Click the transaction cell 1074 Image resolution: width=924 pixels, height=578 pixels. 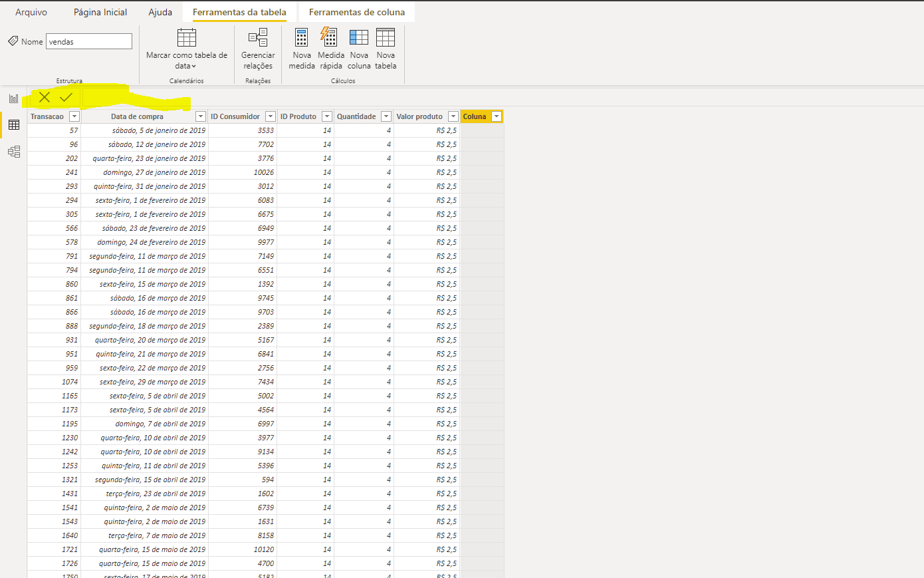pyautogui.click(x=54, y=382)
